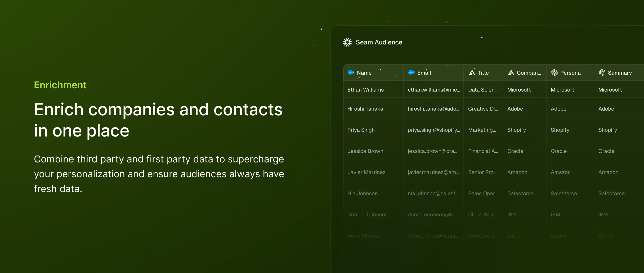Click the OpenAI icon in Persona header

(554, 72)
